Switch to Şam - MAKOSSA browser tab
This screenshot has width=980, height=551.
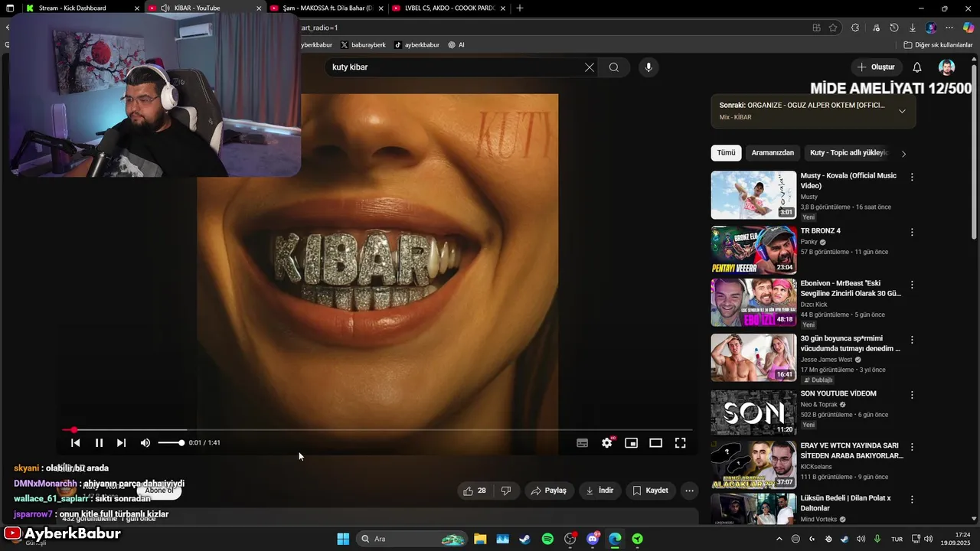tap(327, 8)
